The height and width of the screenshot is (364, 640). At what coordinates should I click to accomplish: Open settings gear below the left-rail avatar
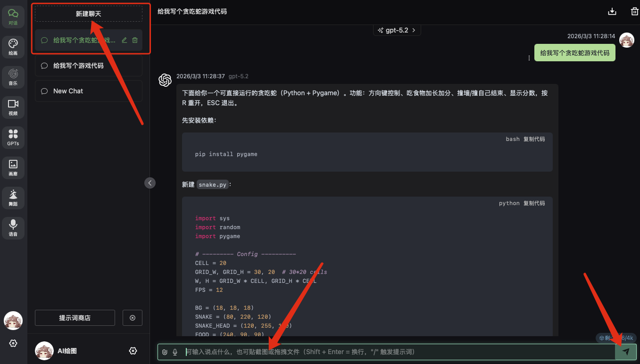13,343
